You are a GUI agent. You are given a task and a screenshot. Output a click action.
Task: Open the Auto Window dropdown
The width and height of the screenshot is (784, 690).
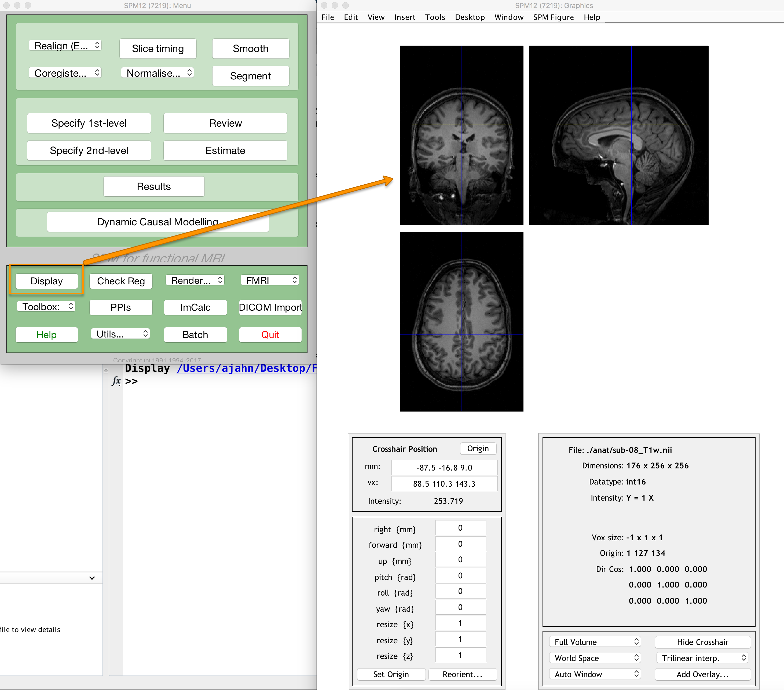[595, 674]
